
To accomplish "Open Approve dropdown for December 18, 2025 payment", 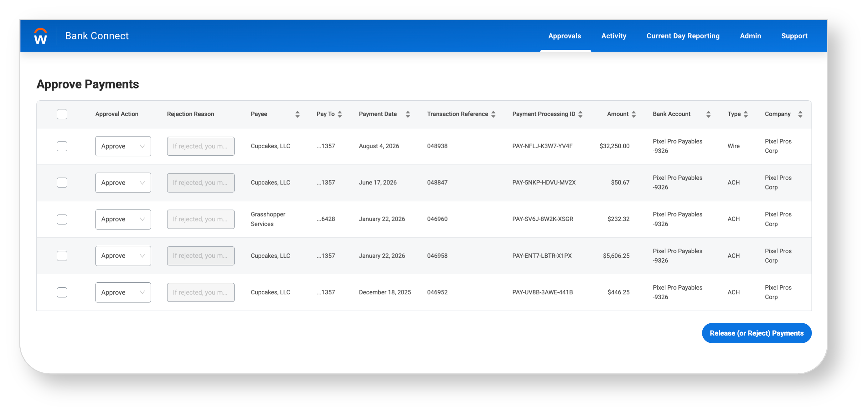I will (123, 292).
